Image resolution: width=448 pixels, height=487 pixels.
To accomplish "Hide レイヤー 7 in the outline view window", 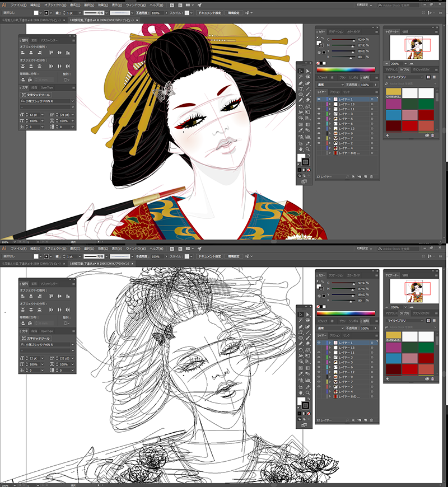I will [x=319, y=382].
